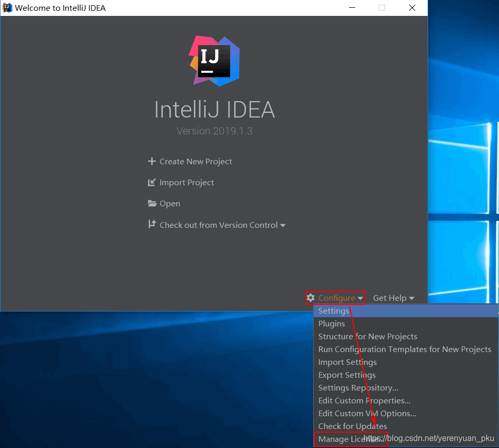This screenshot has height=448, width=499.
Task: Click the Version 2019.1.3 text
Action: tap(215, 131)
